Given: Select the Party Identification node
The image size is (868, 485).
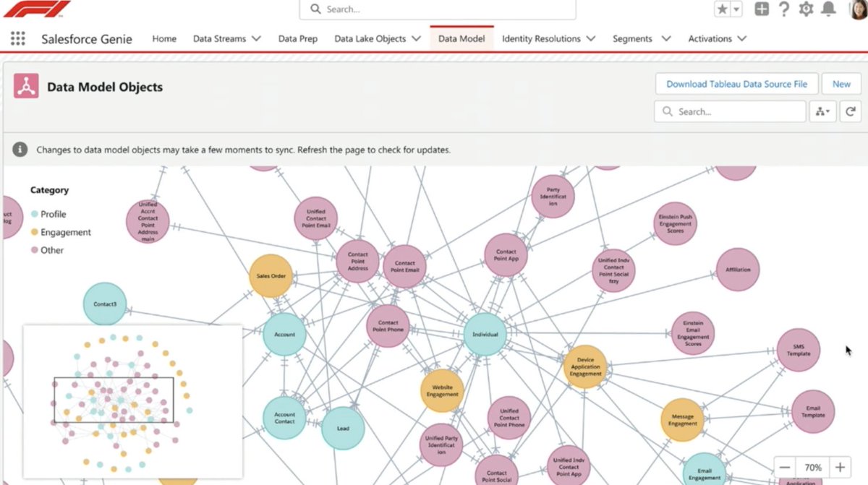Looking at the screenshot, I should pos(553,196).
